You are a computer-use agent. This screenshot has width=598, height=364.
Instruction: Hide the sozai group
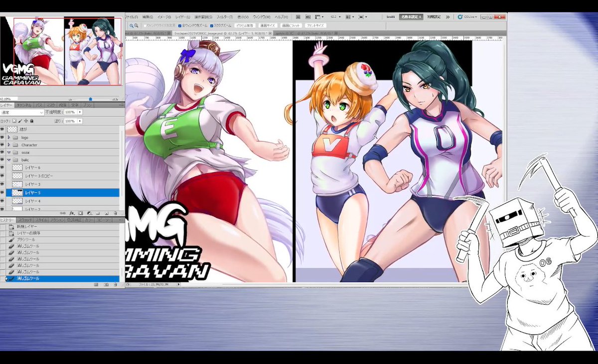pyautogui.click(x=3, y=152)
